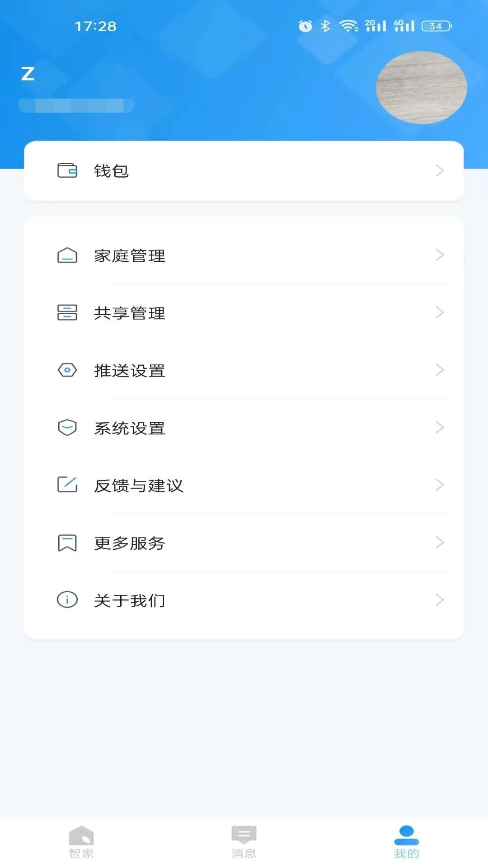Image resolution: width=488 pixels, height=868 pixels.
Task: Open the 更多服务 more services label
Action: pyautogui.click(x=130, y=543)
